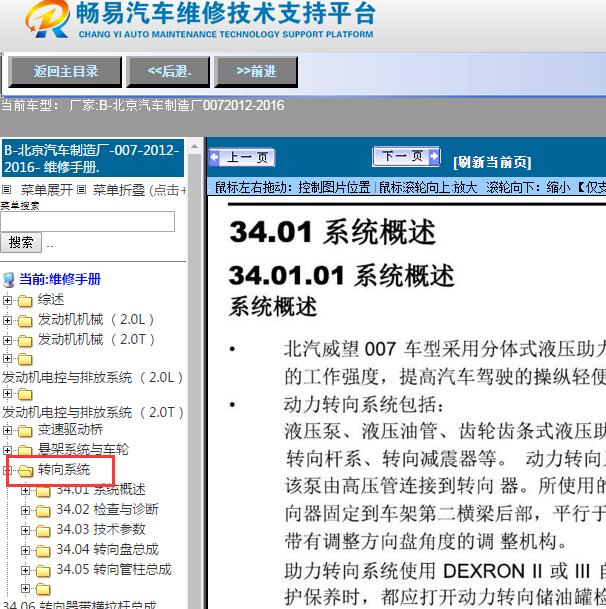Screen dimensions: 606x609
Task: Click folder icon above 发动机电控与排放系统 (2.0L)
Action: coord(25,359)
